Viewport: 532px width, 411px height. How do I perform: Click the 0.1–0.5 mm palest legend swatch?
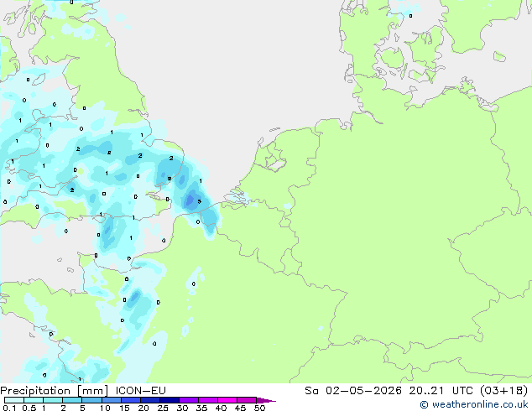[14, 400]
